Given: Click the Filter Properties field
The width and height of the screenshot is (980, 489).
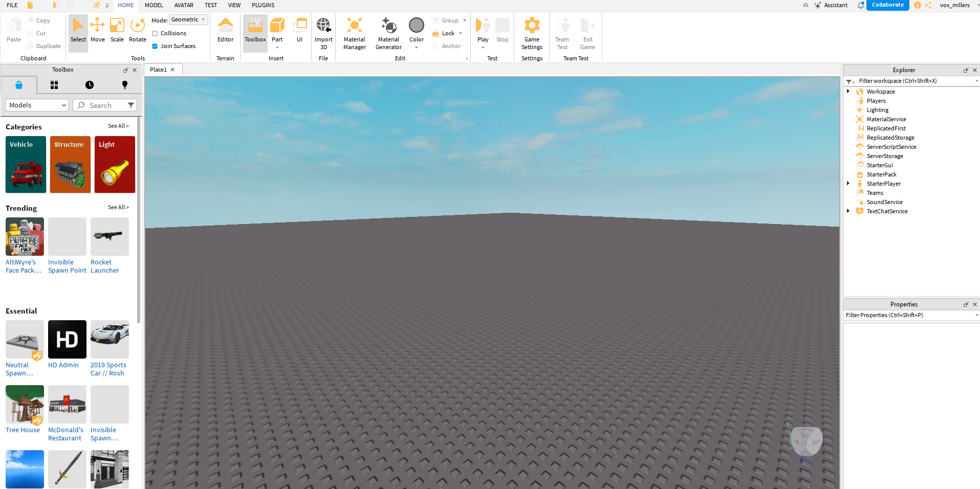Looking at the screenshot, I should point(911,315).
